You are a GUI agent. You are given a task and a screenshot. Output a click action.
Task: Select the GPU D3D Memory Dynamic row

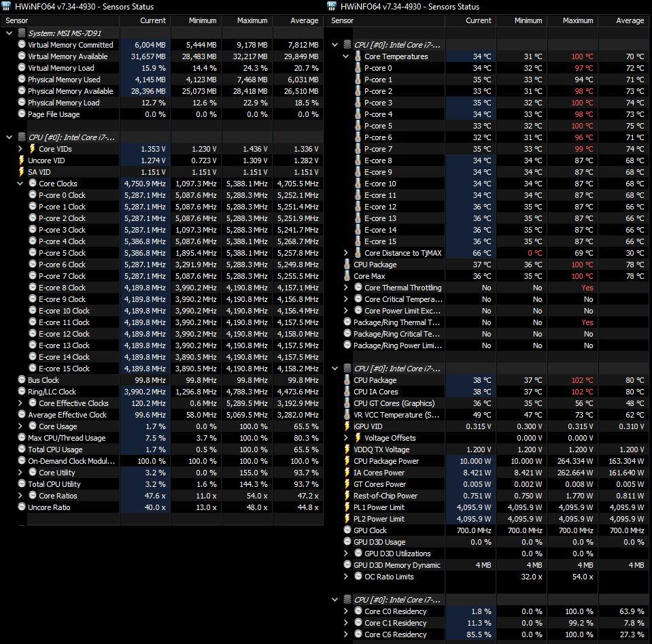496,565
